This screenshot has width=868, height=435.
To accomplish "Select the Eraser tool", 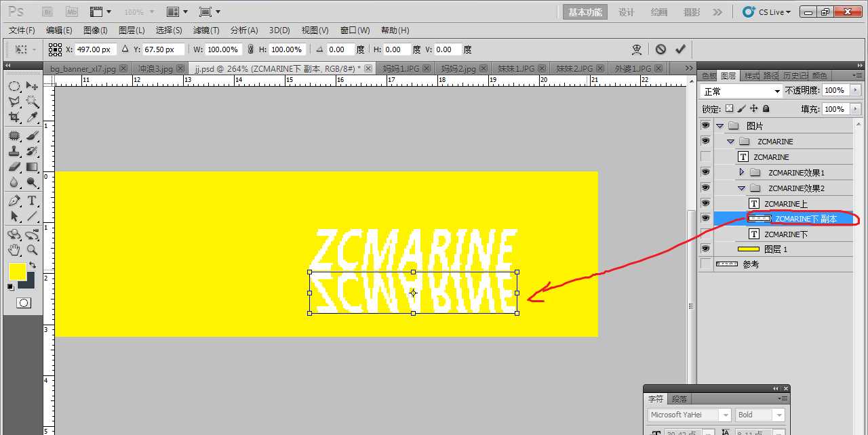I will (14, 167).
